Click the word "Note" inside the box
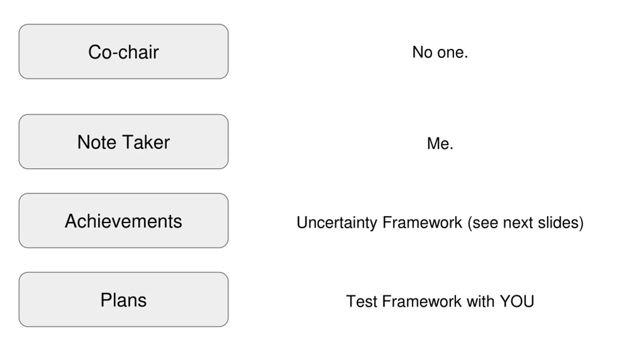 click(97, 142)
